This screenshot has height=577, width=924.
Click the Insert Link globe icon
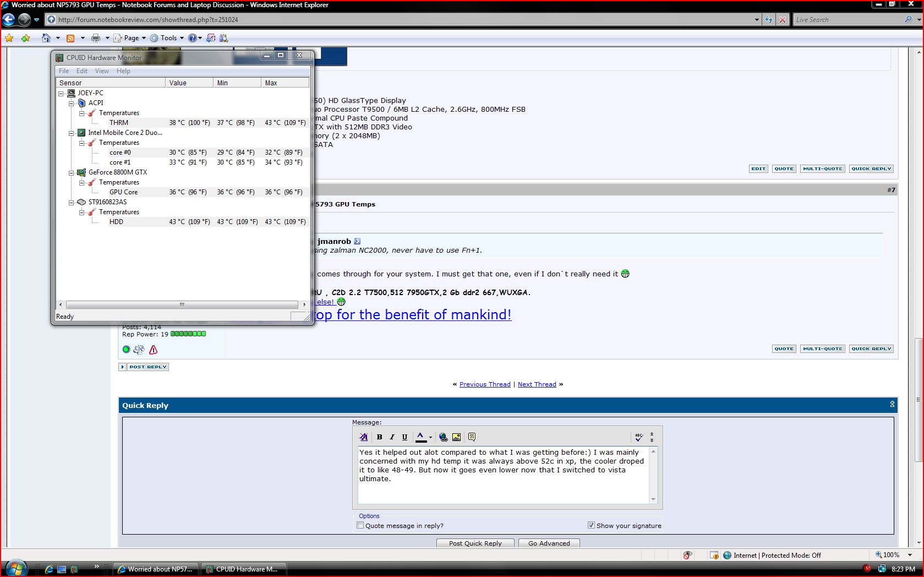point(444,437)
